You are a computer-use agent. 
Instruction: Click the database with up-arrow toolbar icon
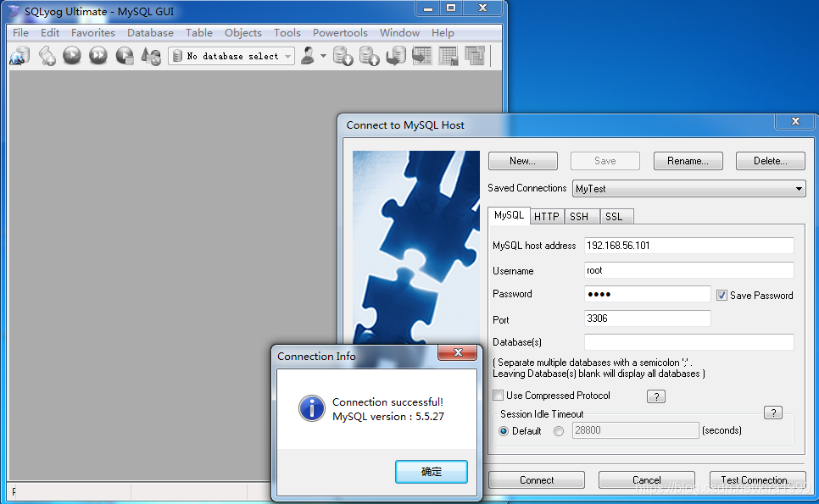(x=370, y=56)
